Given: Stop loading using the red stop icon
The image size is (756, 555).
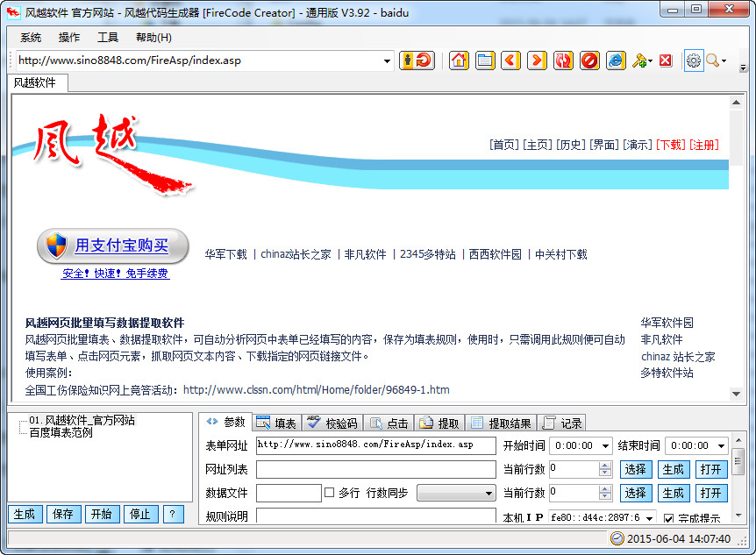Looking at the screenshot, I should (x=588, y=60).
